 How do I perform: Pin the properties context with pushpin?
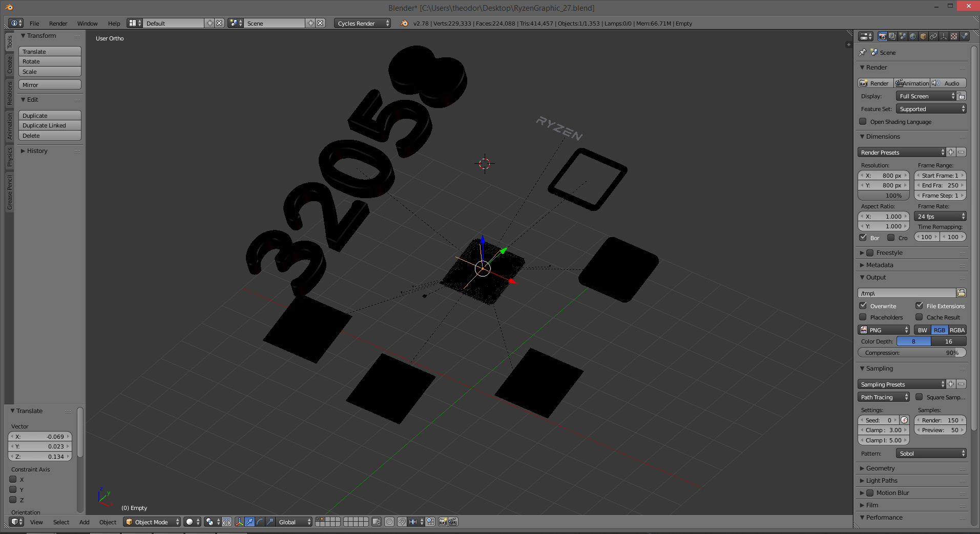click(x=863, y=52)
